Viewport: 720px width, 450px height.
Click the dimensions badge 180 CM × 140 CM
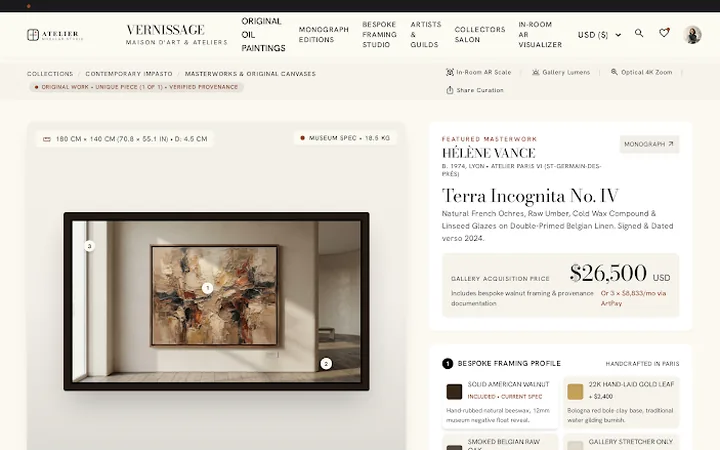(x=124, y=139)
